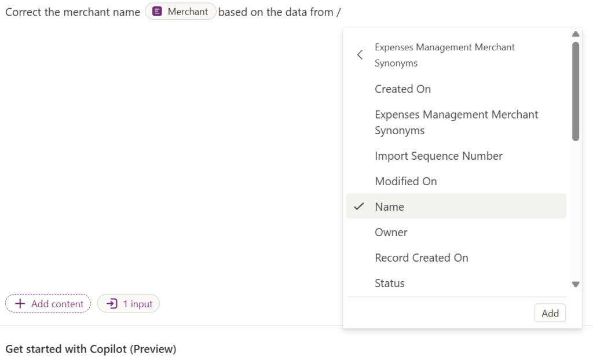Click the checkmark next to Name
Screen dimensions: 593x364
pos(359,207)
